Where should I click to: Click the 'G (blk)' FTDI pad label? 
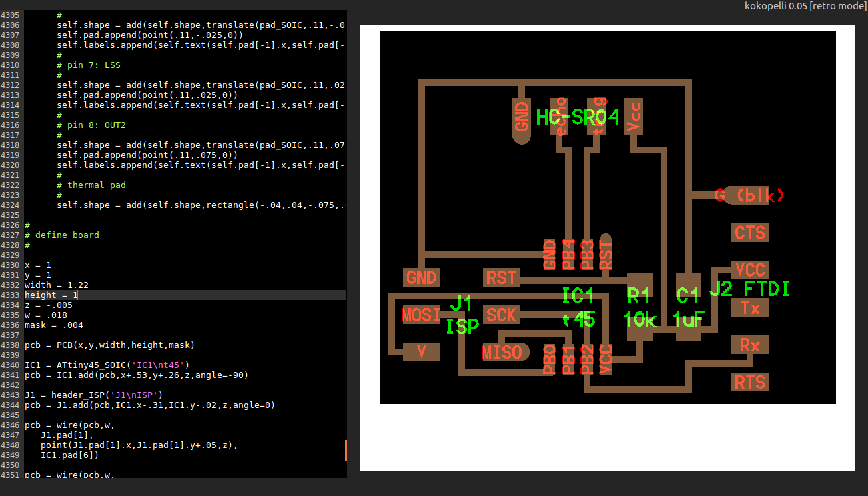(749, 195)
